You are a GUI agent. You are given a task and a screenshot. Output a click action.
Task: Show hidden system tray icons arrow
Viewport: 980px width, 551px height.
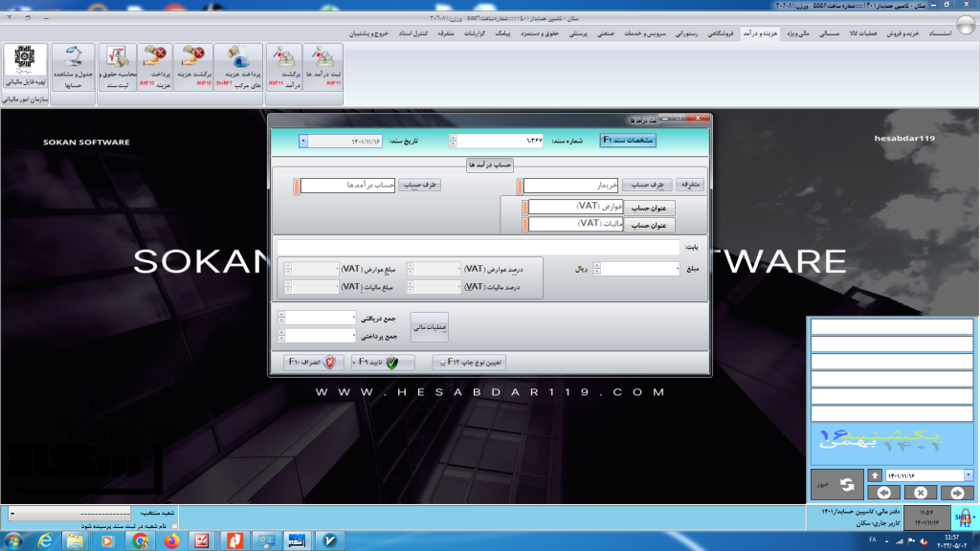pyautogui.click(x=887, y=541)
